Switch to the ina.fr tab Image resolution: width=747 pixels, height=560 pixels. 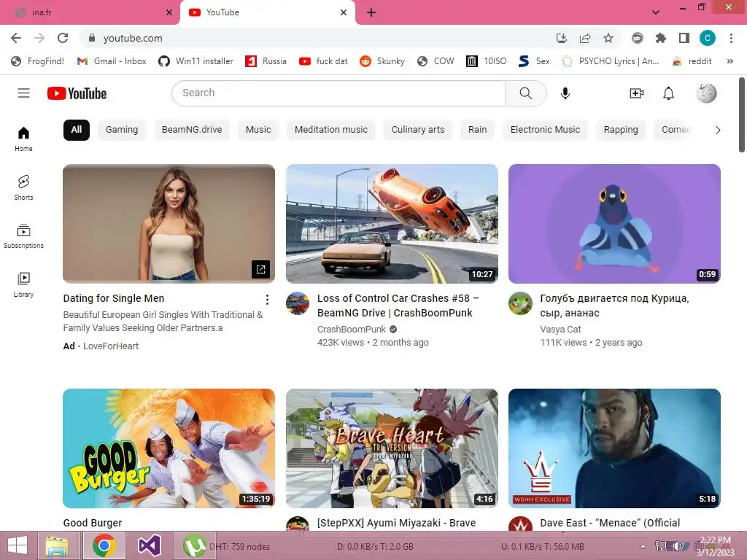pyautogui.click(x=90, y=13)
